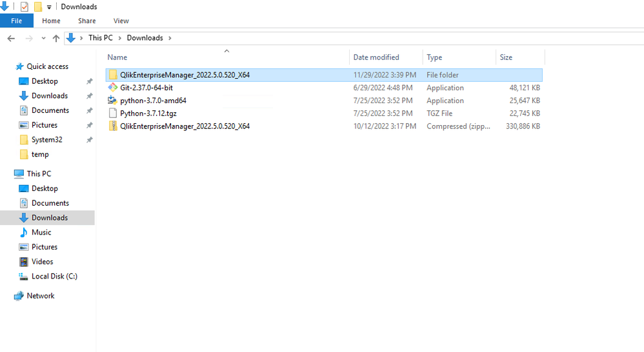Click the Forward navigation arrow

pyautogui.click(x=29, y=38)
